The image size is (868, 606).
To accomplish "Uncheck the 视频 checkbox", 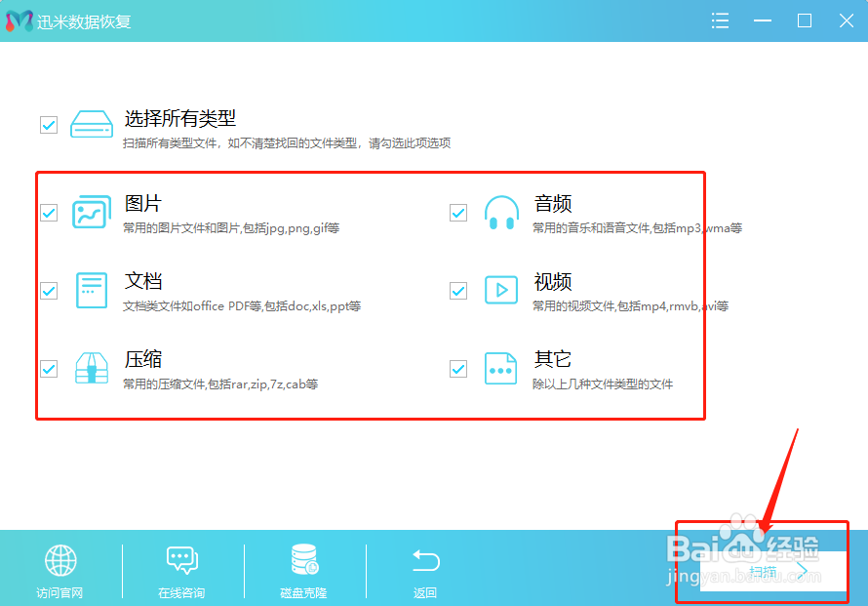I will 457,290.
